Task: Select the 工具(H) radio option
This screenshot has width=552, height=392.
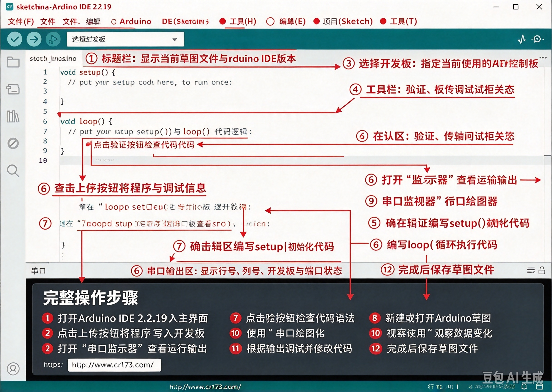Action: point(222,21)
